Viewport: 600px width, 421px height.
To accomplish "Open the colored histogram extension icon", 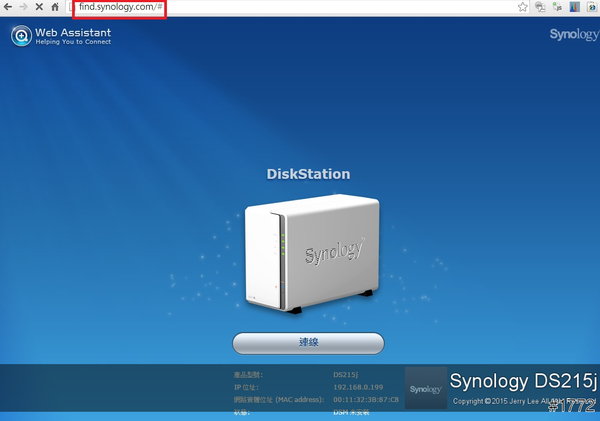I will pos(575,7).
